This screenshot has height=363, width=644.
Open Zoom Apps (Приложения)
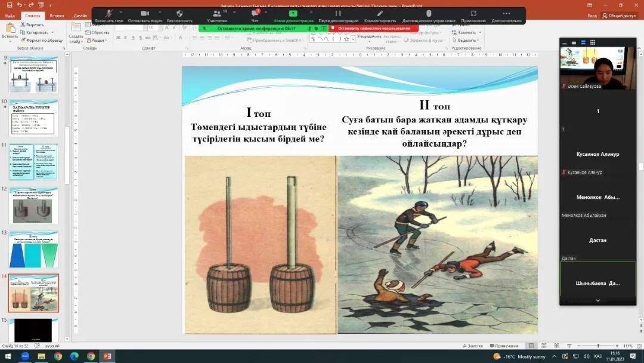(473, 16)
